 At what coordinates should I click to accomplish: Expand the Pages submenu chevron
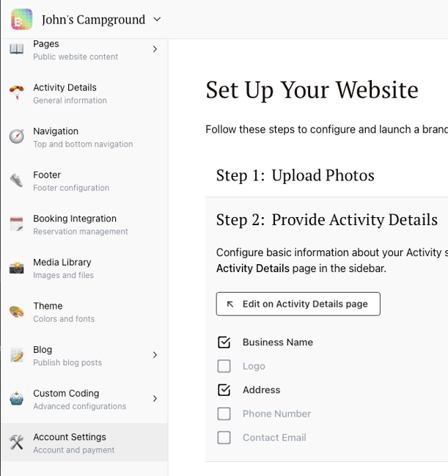[x=155, y=49]
